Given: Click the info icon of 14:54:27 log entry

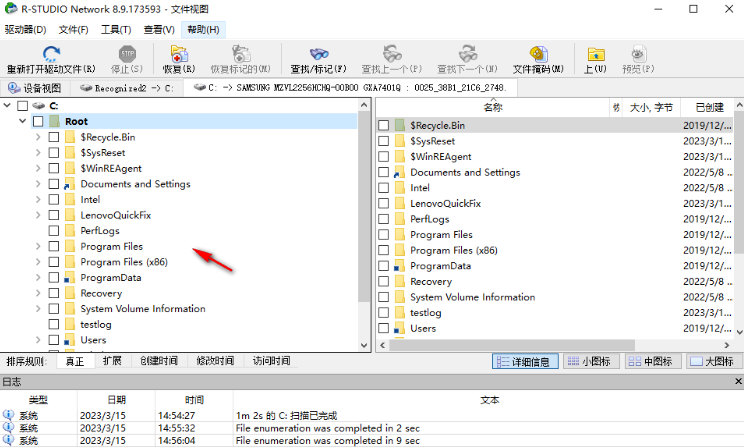Looking at the screenshot, I should [9, 415].
